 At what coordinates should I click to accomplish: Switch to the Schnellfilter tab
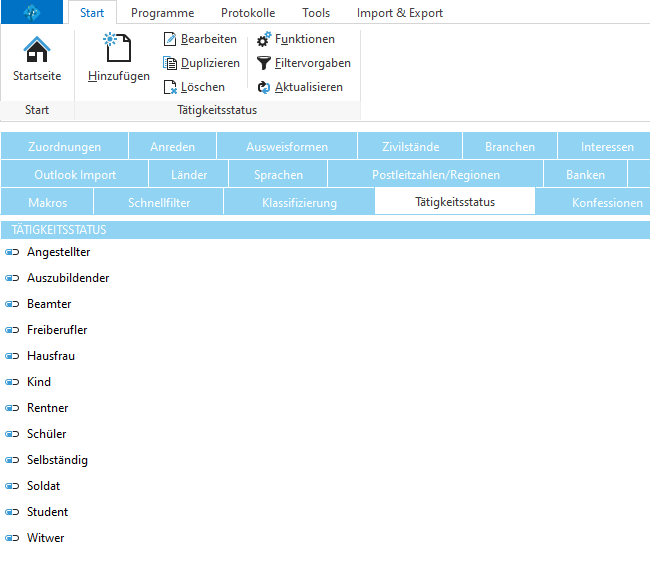(159, 202)
